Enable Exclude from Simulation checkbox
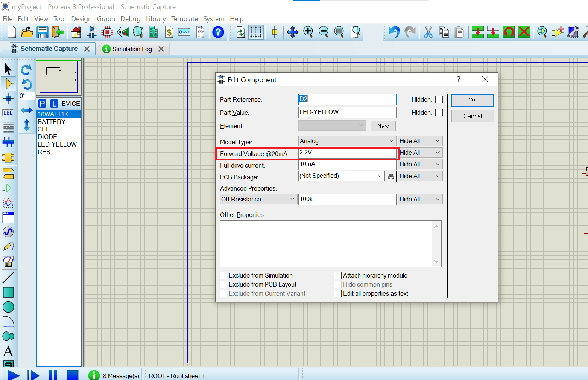Screen dimensions: 588x380 (x=223, y=275)
